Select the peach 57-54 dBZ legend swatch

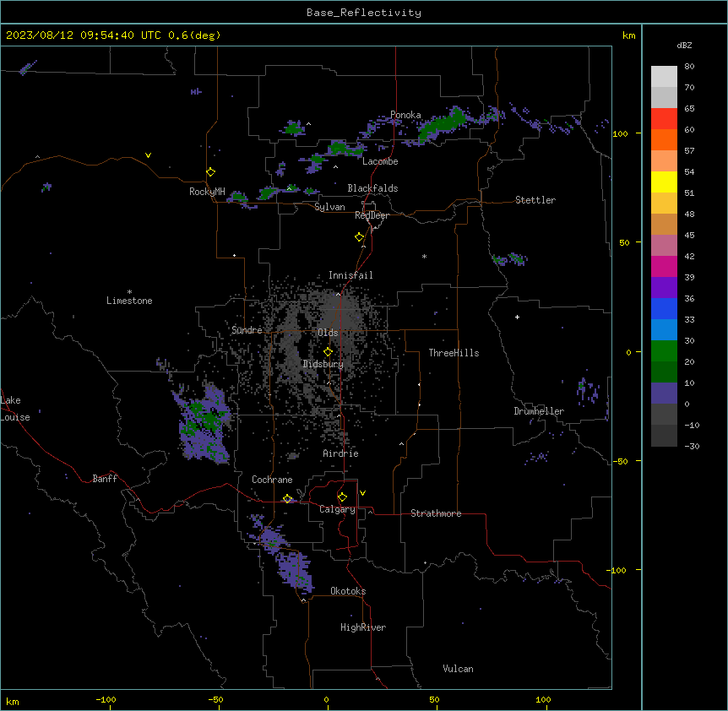(664, 161)
